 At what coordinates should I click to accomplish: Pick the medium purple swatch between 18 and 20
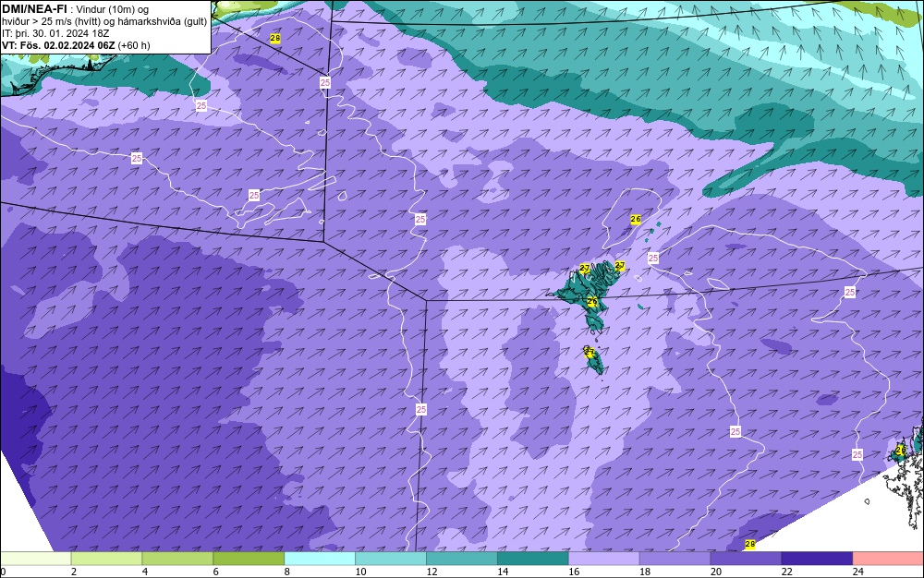pos(675,559)
